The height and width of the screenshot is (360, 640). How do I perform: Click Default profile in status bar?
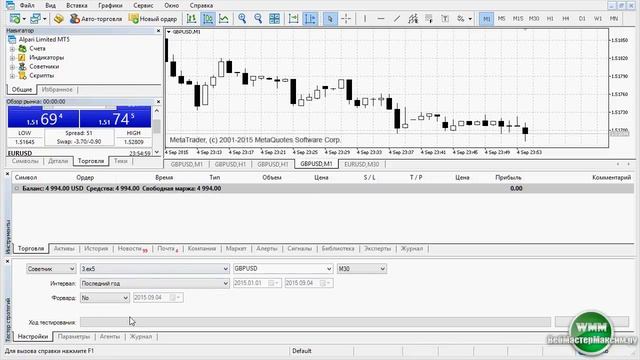302,351
